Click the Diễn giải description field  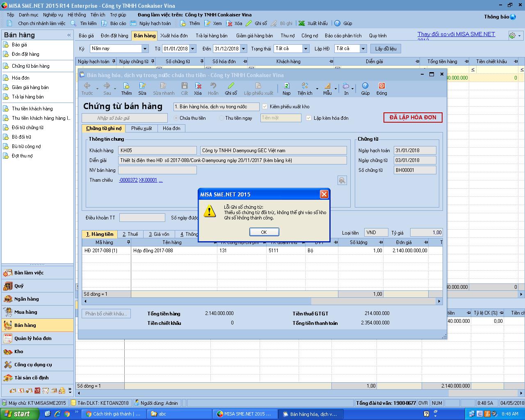pos(233,160)
